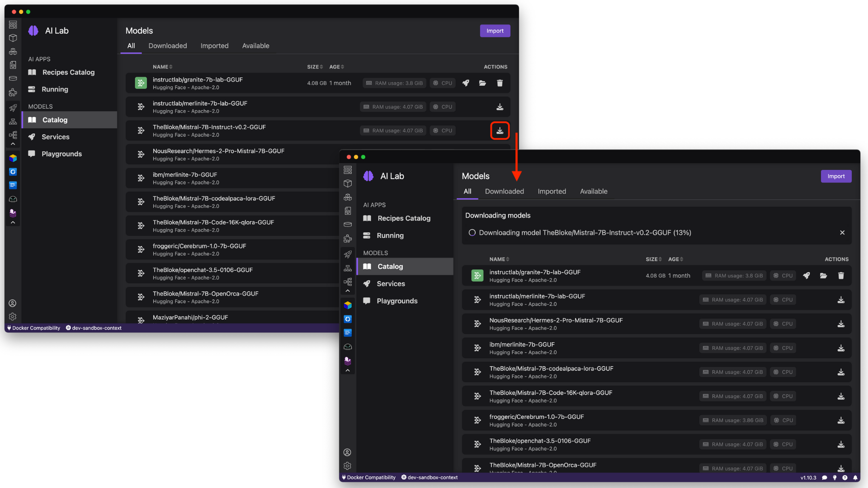Screen dimensions: 868x488
Task: Click version v1.10.3 in status bar
Action: [808, 478]
